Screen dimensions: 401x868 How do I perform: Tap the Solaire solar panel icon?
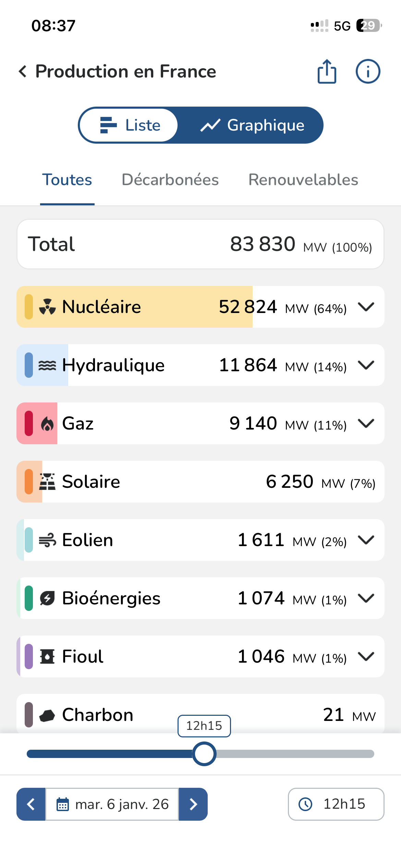47,482
